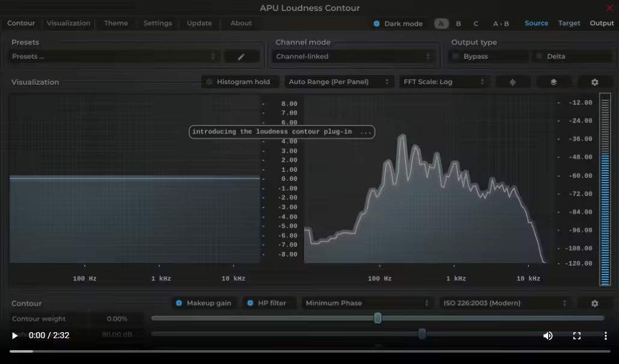Select the B comparison slot button
This screenshot has width=619, height=364.
(459, 24)
